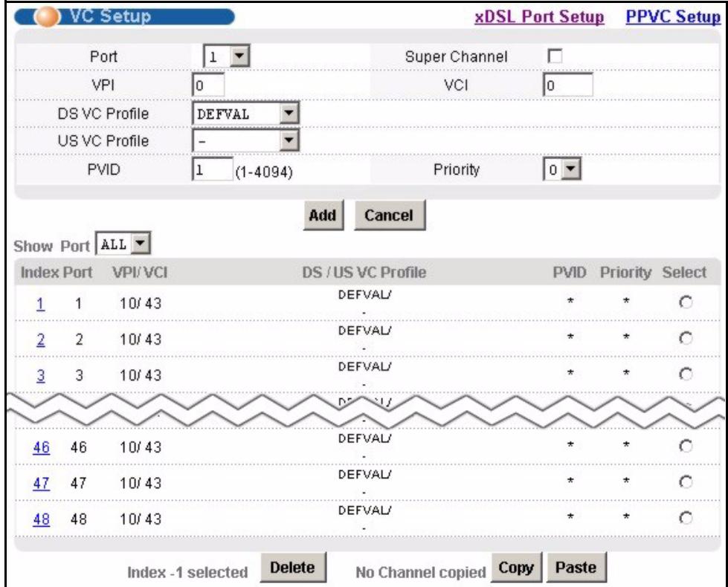Focus the VPI input field
Viewport: 728px width, 587px height.
(x=208, y=85)
